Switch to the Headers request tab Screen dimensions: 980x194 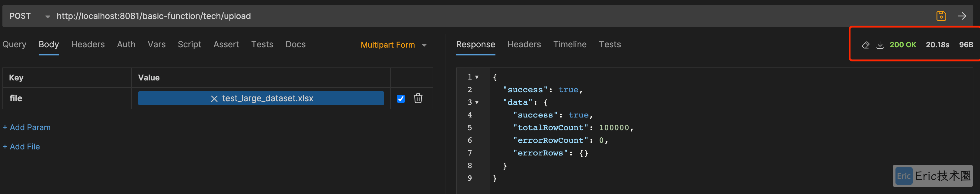coord(88,44)
